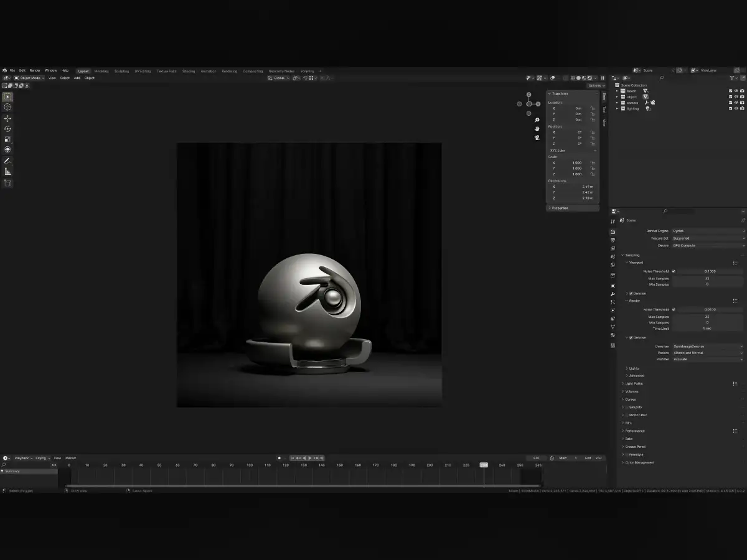747x560 pixels.
Task: Open the Render properties tab icon
Action: (613, 232)
